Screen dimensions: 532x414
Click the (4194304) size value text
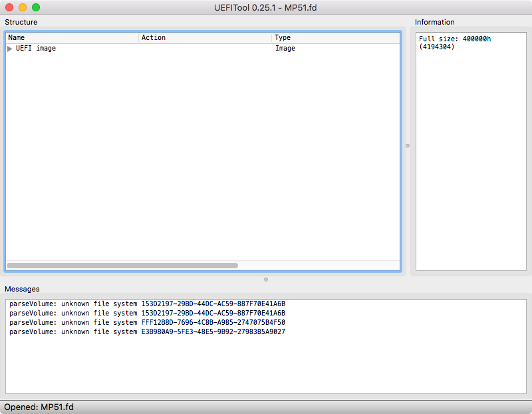[x=437, y=47]
